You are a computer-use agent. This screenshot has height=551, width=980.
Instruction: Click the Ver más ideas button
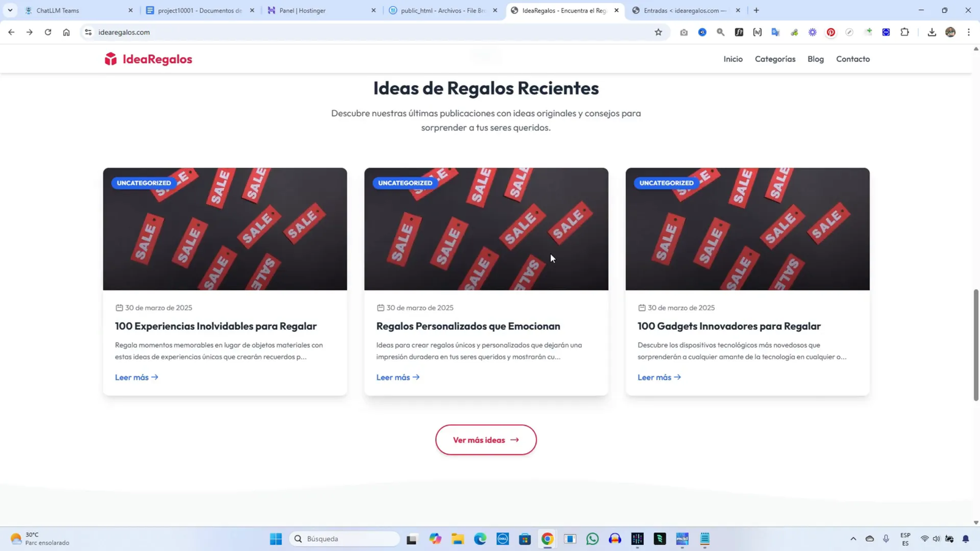click(485, 440)
